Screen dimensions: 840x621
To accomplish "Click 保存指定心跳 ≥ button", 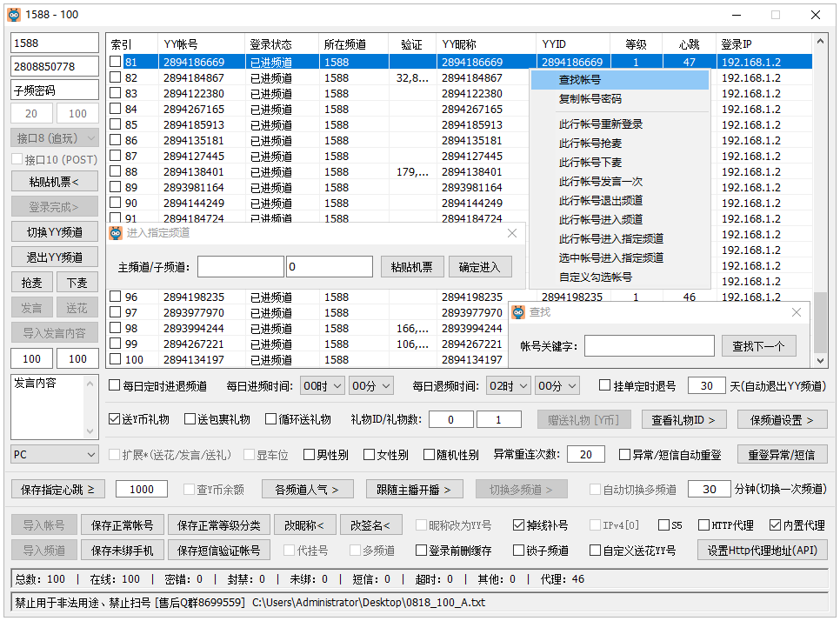I will 58,490.
